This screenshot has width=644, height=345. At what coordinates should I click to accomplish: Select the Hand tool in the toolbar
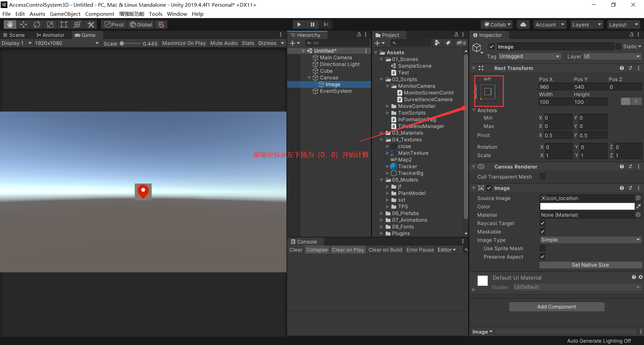[10, 24]
